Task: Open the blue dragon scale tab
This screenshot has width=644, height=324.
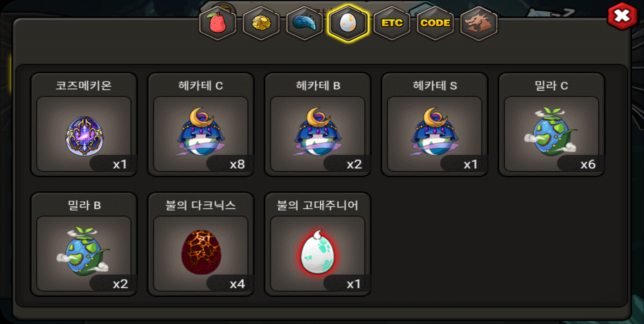Action: tap(305, 23)
